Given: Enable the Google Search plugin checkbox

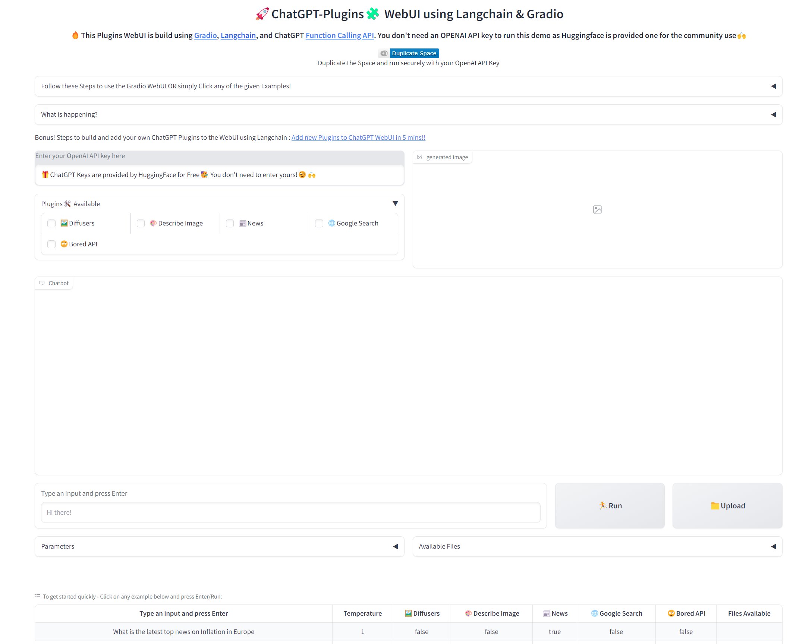Looking at the screenshot, I should 319,223.
